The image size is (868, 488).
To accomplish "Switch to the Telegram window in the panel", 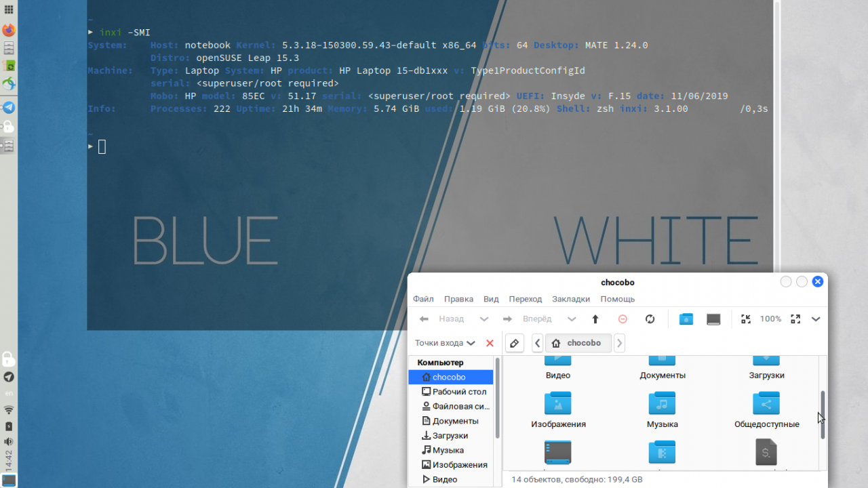I will click(x=9, y=108).
